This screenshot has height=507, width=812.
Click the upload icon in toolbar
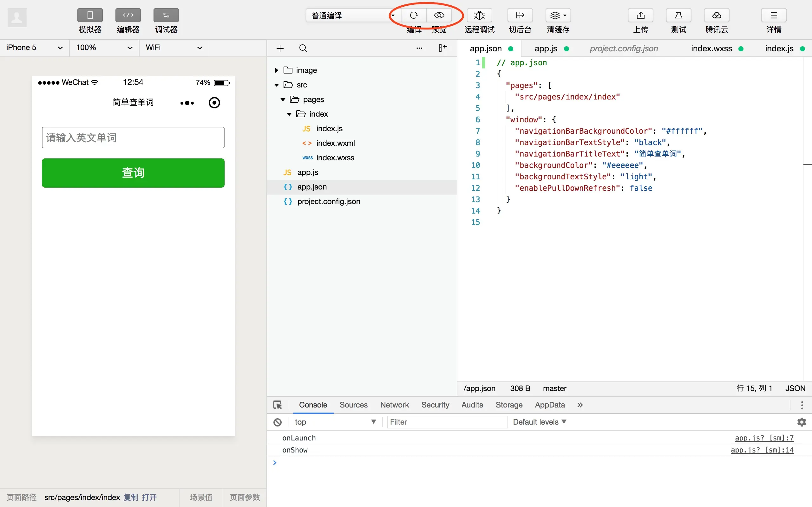[640, 16]
